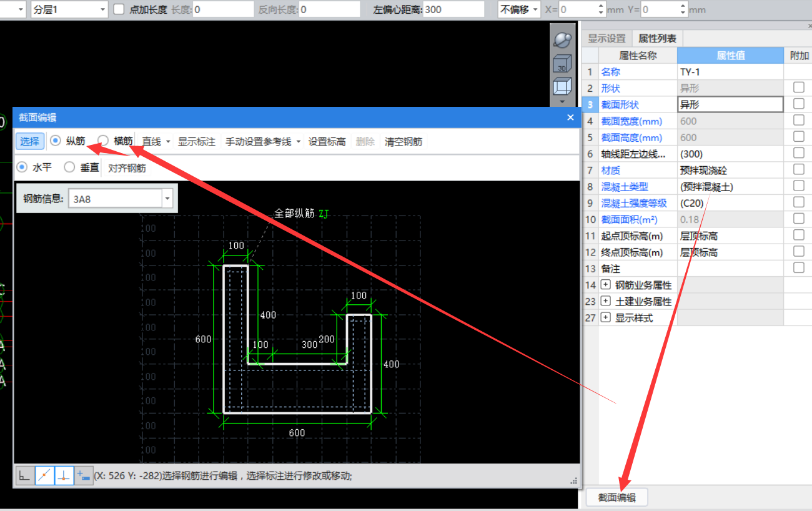This screenshot has height=511, width=812.
Task: Click 直线 drawing tool
Action: (x=152, y=142)
